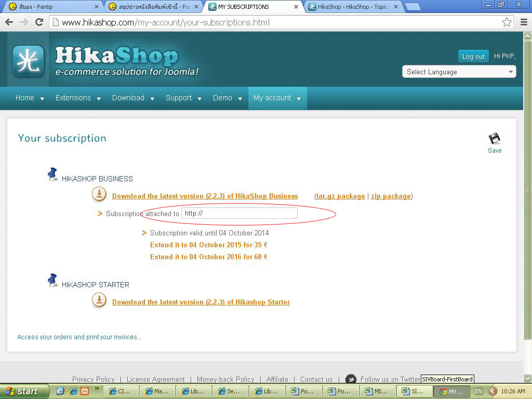This screenshot has width=532, height=399.
Task: Open the Chrome menu hamburger icon
Action: tap(524, 22)
